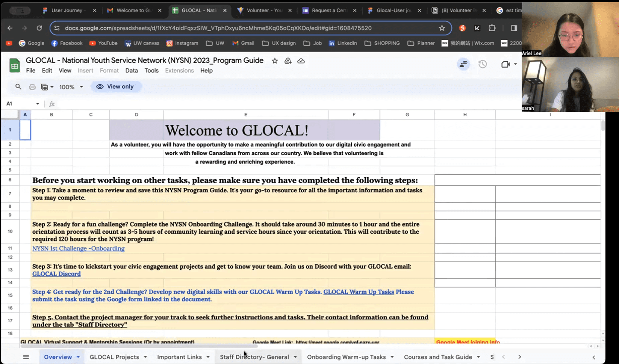The image size is (619, 364).
Task: Open the GLOCAL Projects tab dropdown arrow
Action: tap(145, 357)
